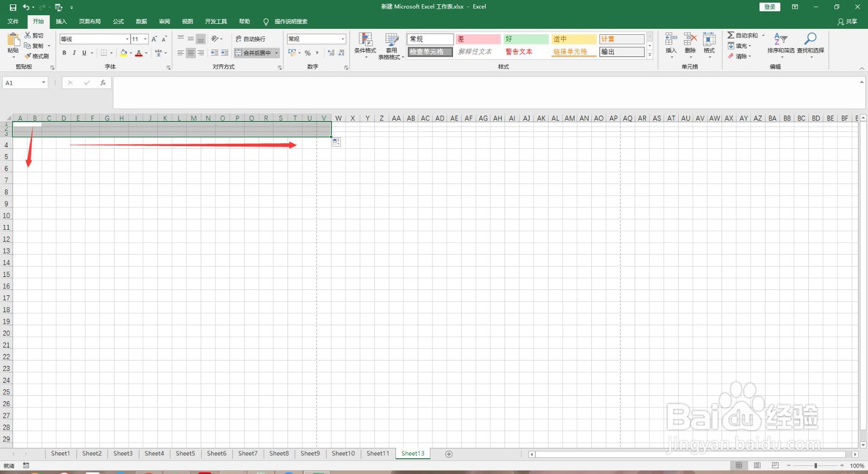
Task: Click 自动求和 AutoSum sigma
Action: click(743, 35)
